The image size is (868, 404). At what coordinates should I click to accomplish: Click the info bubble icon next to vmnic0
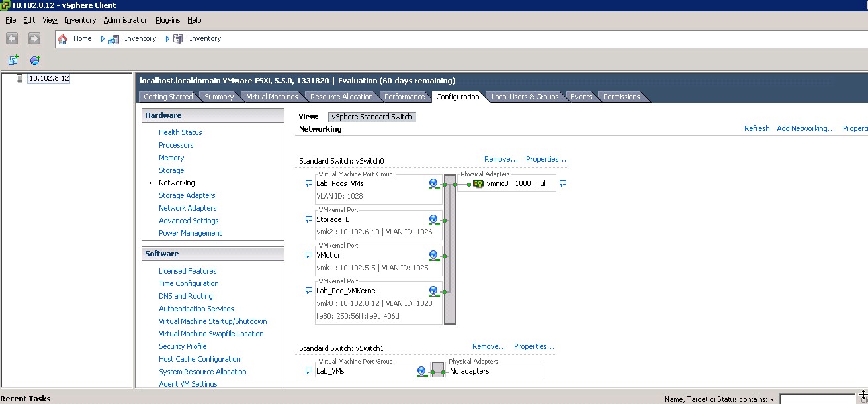[x=563, y=183]
